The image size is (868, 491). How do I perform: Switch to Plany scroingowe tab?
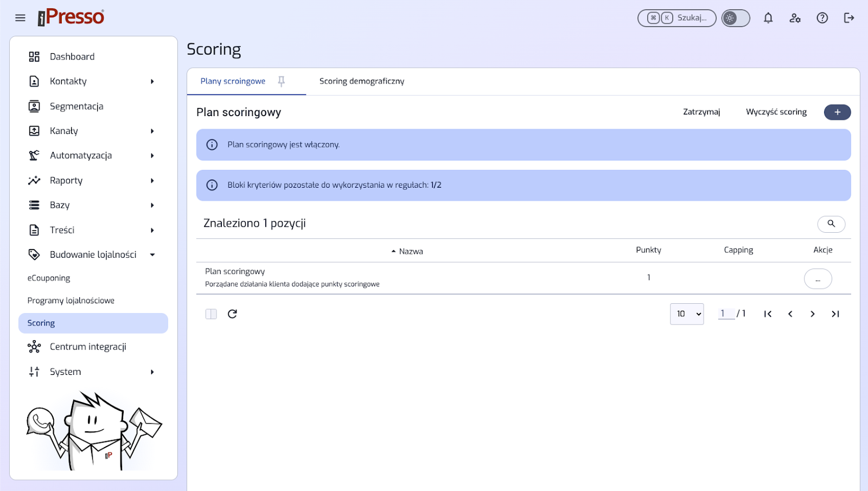[x=233, y=81]
